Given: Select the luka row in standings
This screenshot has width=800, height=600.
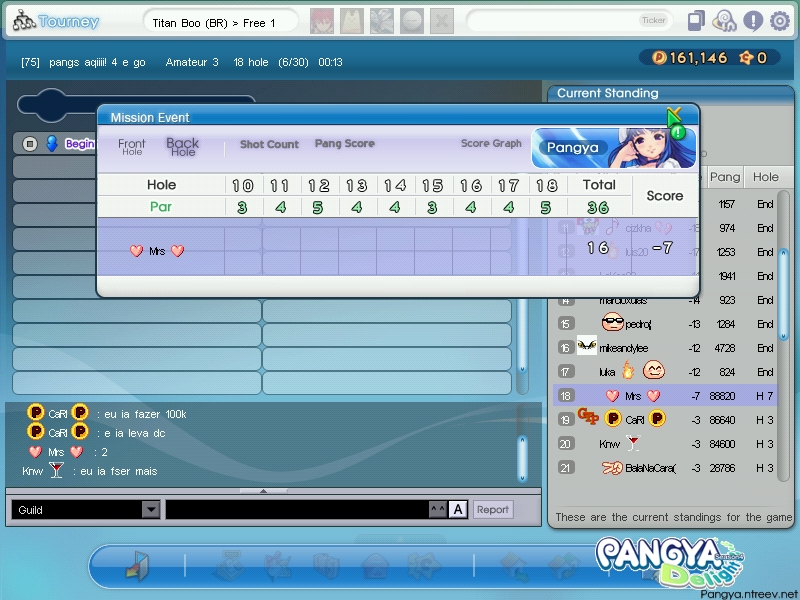Looking at the screenshot, I should pyautogui.click(x=665, y=372).
